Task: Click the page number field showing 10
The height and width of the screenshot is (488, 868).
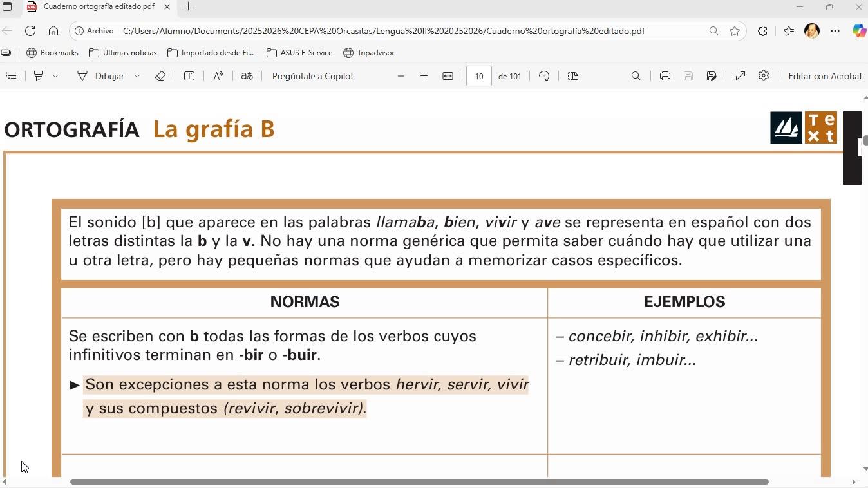Action: [478, 76]
